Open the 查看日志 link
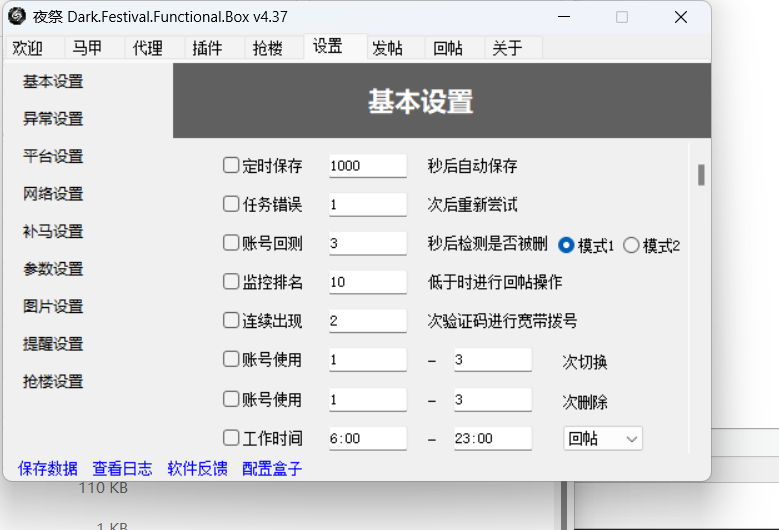 (x=122, y=468)
